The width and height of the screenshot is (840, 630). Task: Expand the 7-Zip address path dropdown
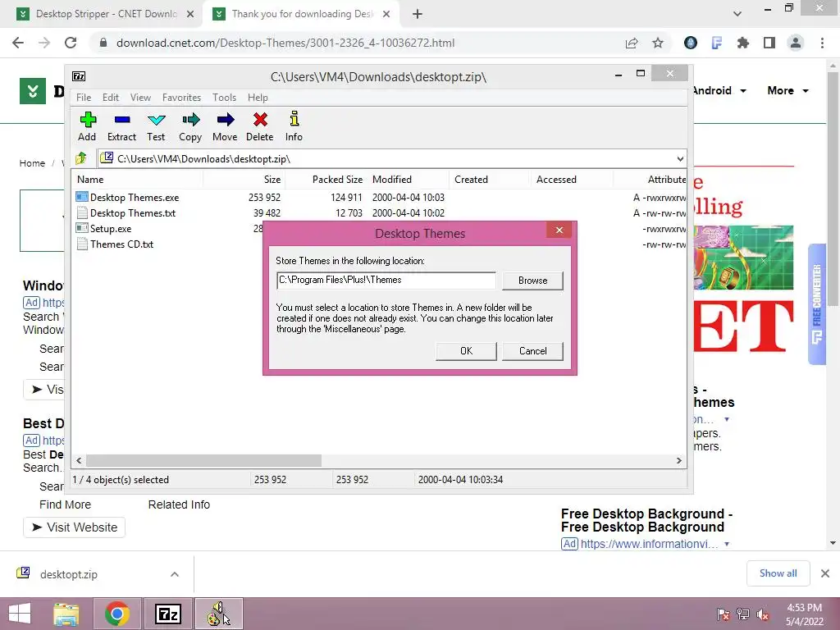(680, 159)
